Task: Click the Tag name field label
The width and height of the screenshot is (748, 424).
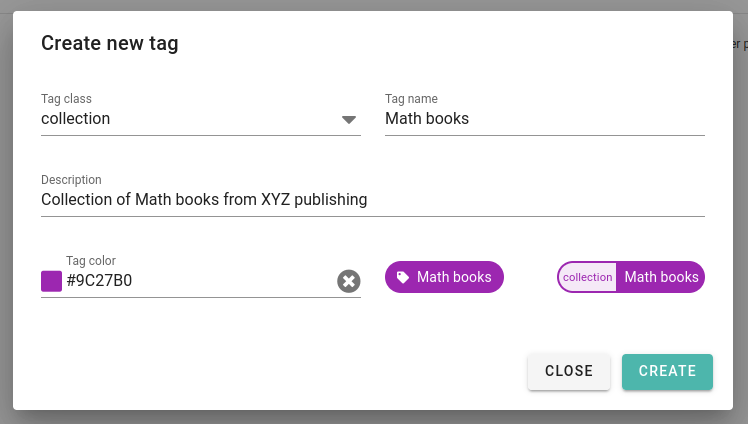Action: [411, 99]
